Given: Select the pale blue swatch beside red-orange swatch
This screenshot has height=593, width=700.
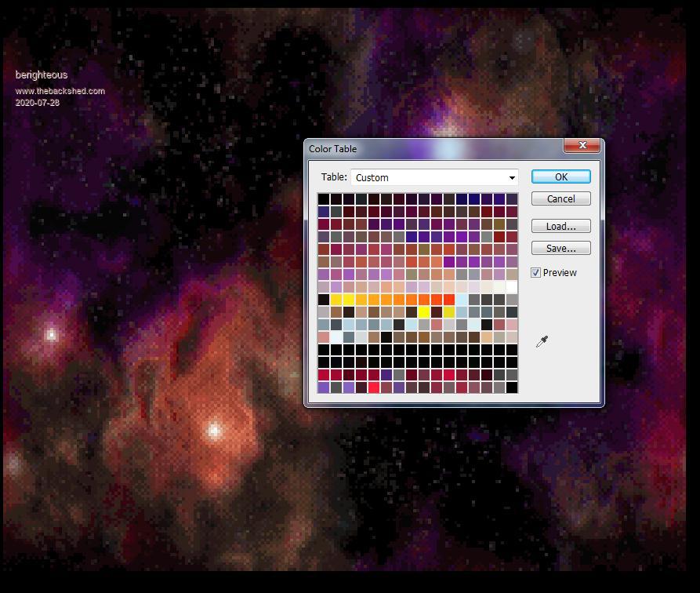Looking at the screenshot, I should click(462, 300).
